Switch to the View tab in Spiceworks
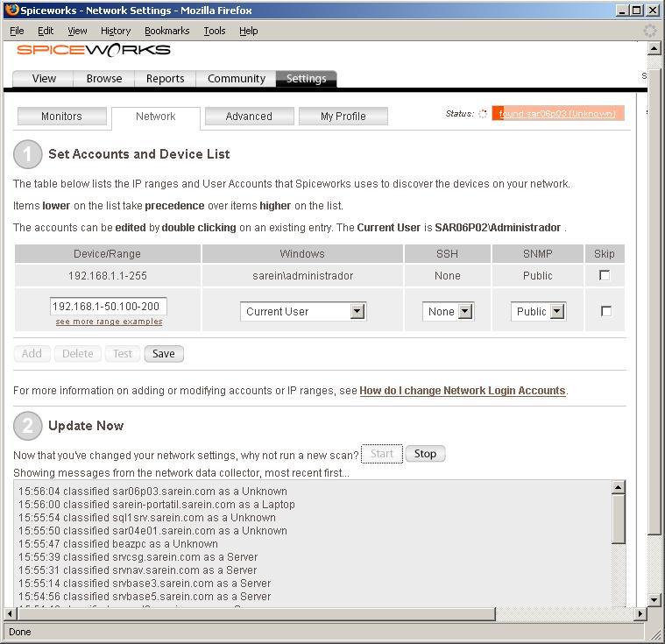The height and width of the screenshot is (644, 665). 43,79
